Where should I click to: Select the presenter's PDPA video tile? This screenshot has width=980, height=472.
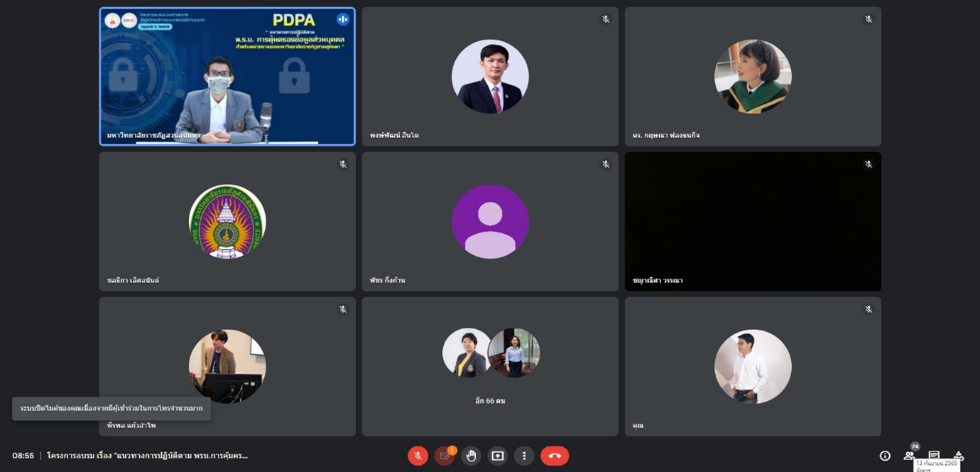click(x=227, y=77)
